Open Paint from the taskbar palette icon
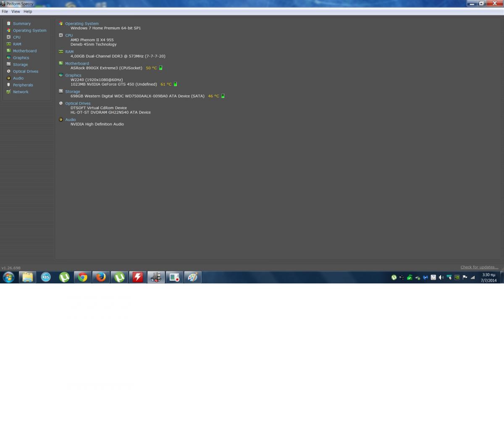This screenshot has height=427, width=504. pos(193,277)
